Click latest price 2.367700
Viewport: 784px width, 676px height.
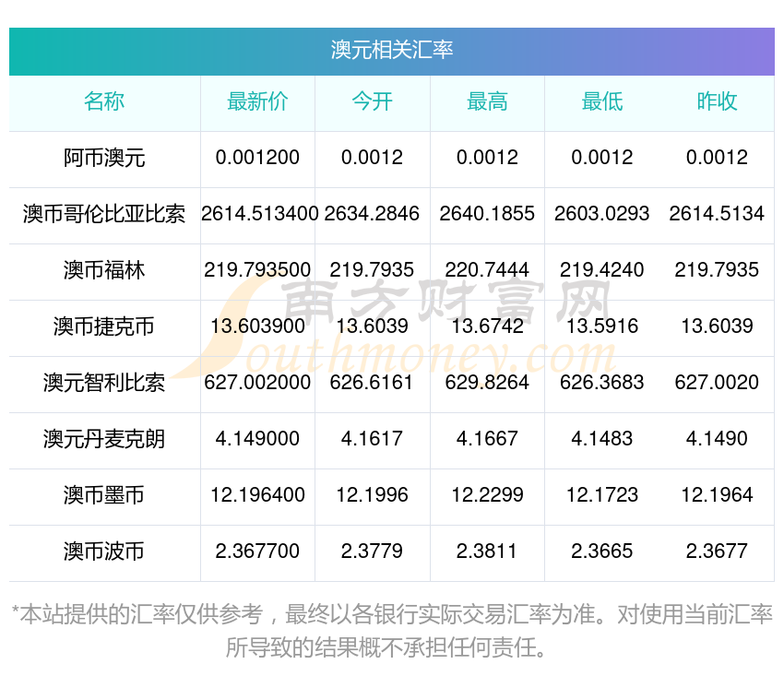pos(257,551)
